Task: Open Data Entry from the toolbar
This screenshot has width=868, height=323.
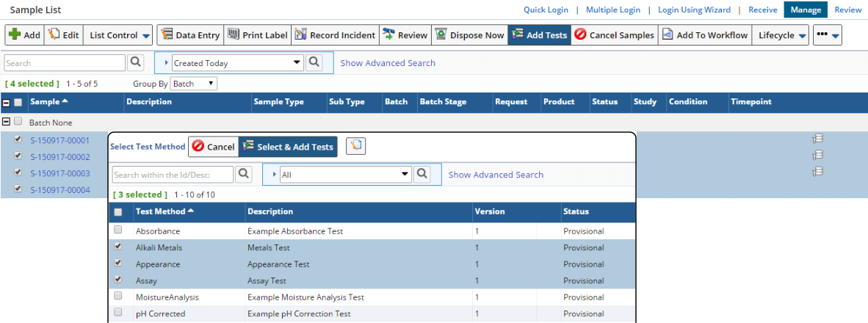Action: [x=190, y=35]
